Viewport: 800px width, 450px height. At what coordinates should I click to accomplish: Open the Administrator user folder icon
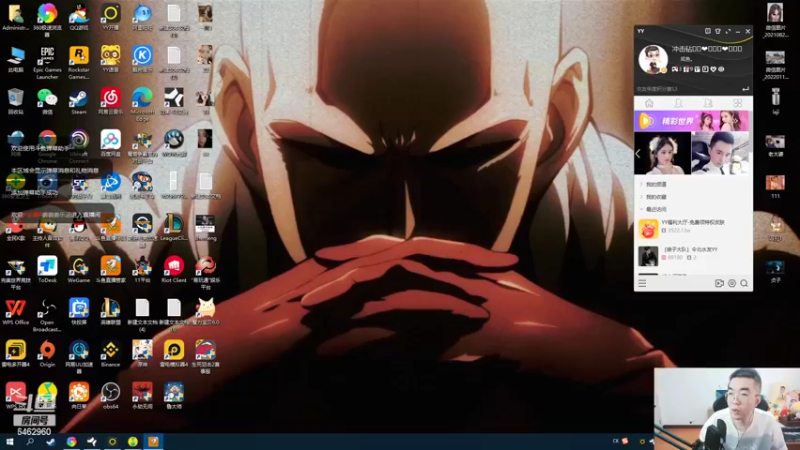click(x=15, y=18)
